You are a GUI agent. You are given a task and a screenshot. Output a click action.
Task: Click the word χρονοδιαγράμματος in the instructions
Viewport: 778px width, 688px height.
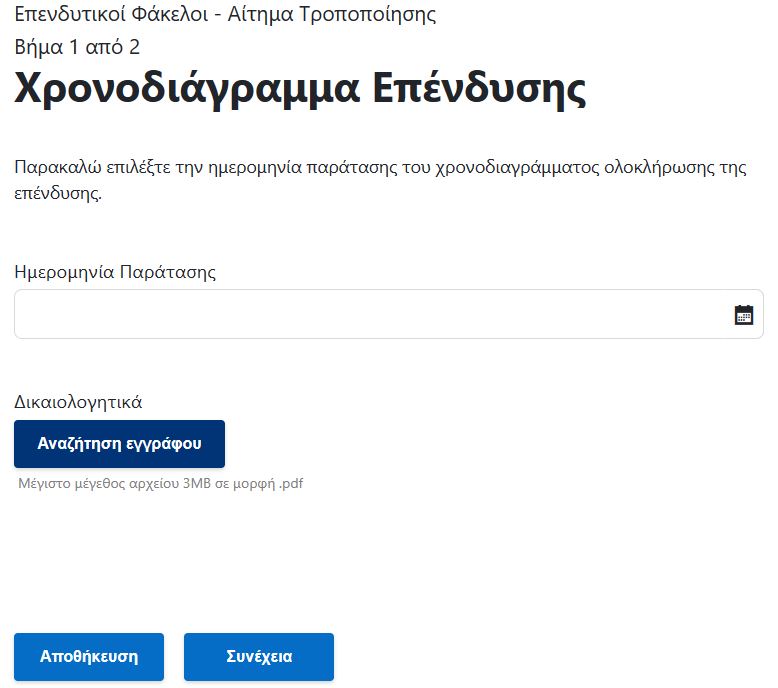(x=517, y=168)
